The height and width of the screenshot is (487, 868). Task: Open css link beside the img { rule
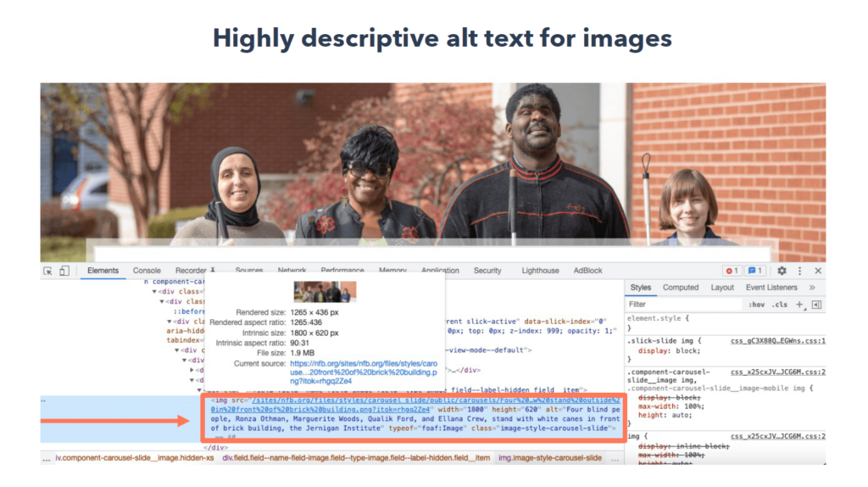pyautogui.click(x=778, y=437)
